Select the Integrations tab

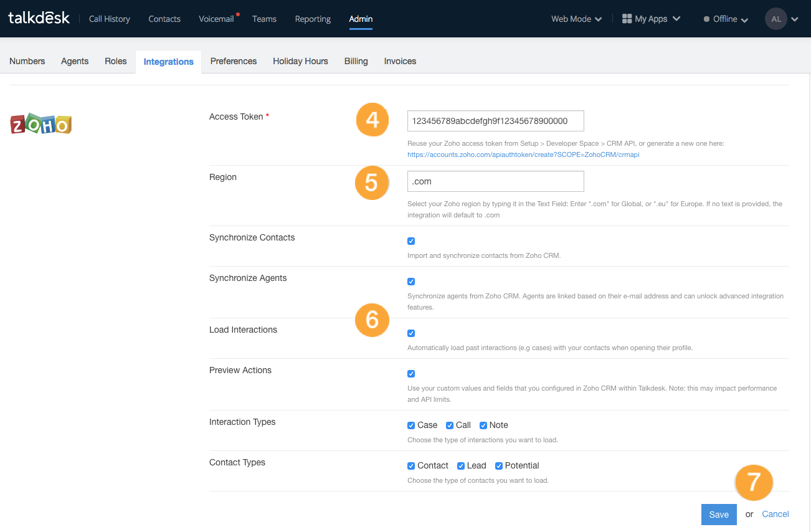click(168, 62)
